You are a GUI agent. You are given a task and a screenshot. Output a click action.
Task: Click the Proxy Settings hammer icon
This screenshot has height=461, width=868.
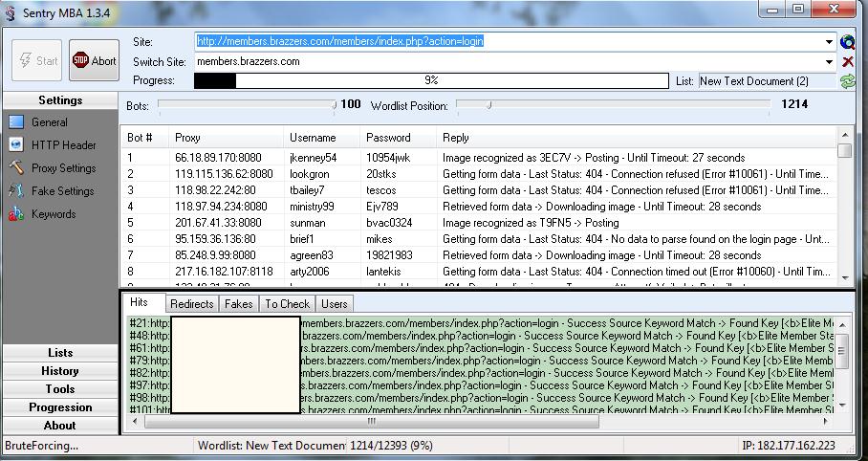[16, 167]
